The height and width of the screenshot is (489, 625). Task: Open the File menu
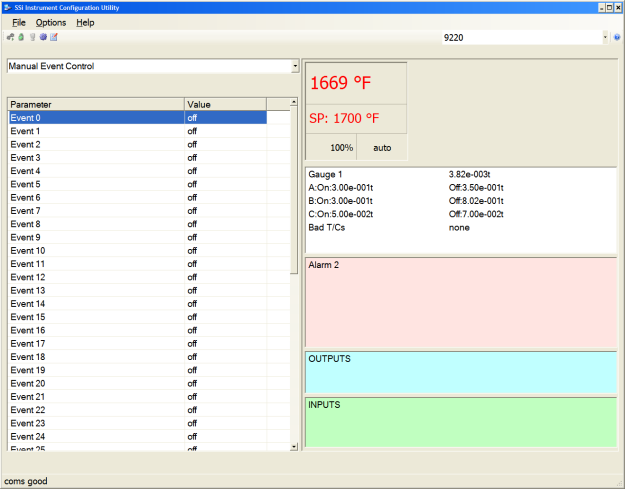[19, 22]
